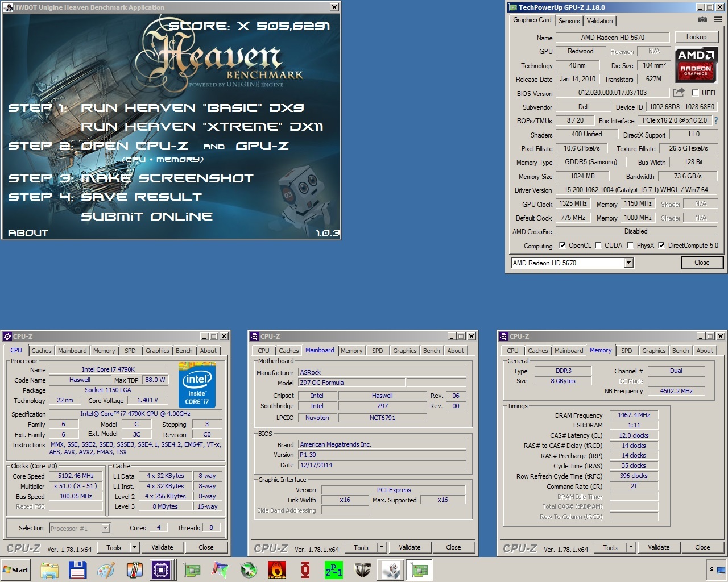Toggle the OpenCL checkbox
This screenshot has width=728, height=582.
[562, 246]
